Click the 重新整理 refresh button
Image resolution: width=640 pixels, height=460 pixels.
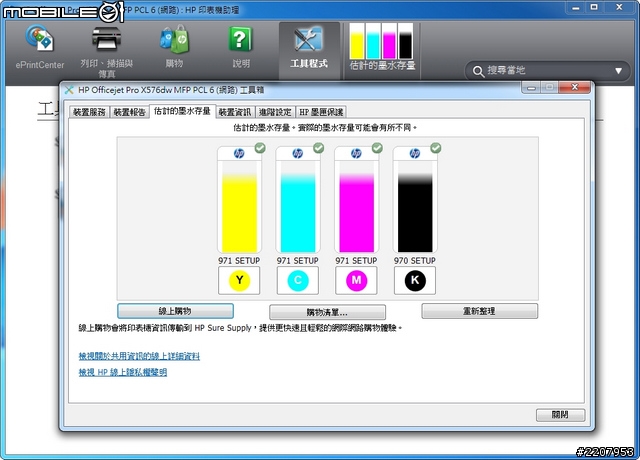click(480, 311)
